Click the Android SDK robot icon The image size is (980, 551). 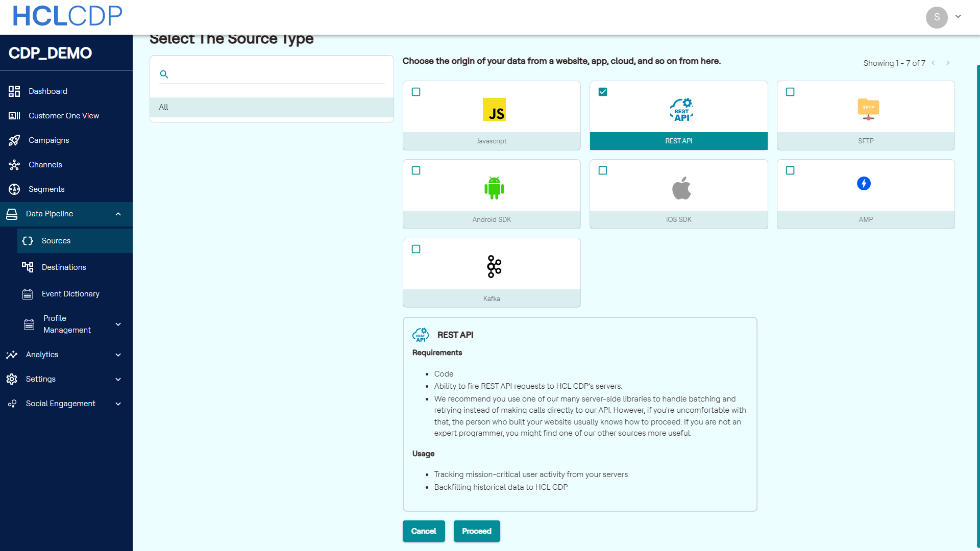(494, 188)
